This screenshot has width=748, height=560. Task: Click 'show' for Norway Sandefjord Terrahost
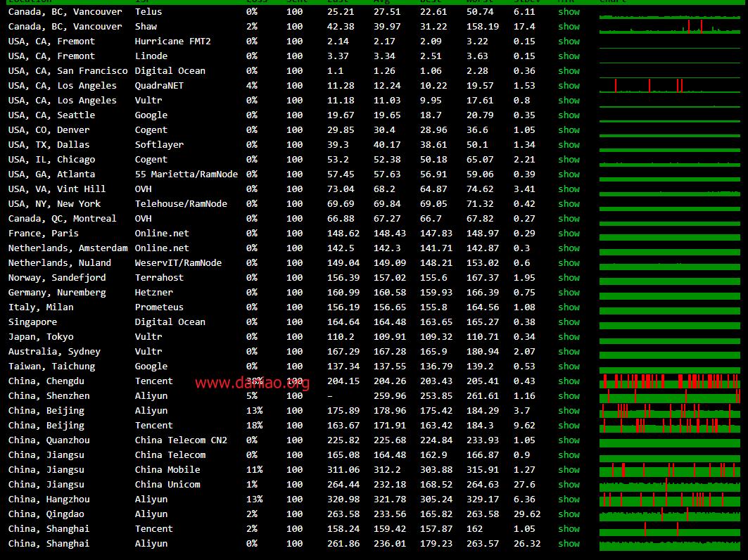569,278
